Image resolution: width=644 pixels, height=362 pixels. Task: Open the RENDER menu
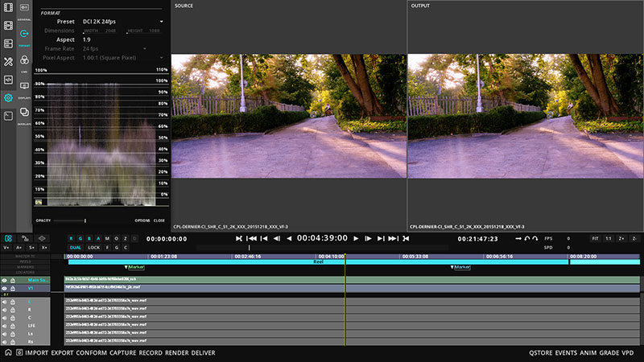[x=177, y=352]
